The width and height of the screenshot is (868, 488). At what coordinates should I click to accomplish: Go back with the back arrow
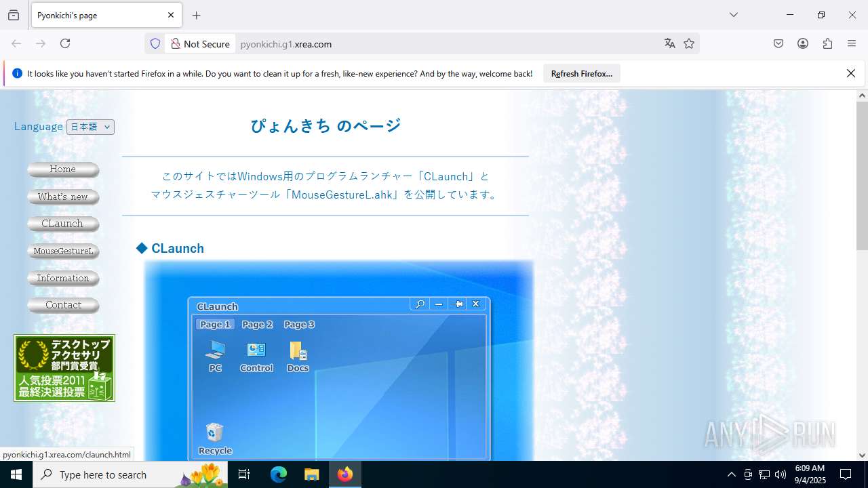coord(16,43)
